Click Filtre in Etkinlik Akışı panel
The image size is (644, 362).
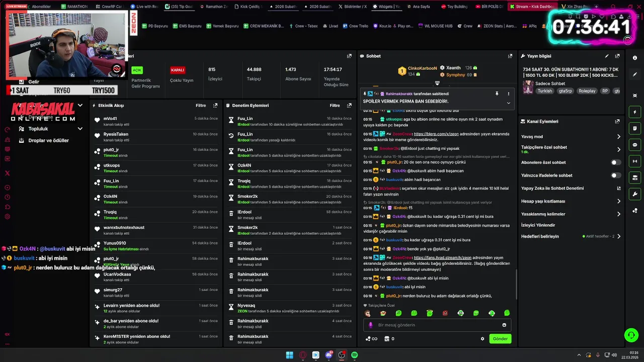[201, 106]
